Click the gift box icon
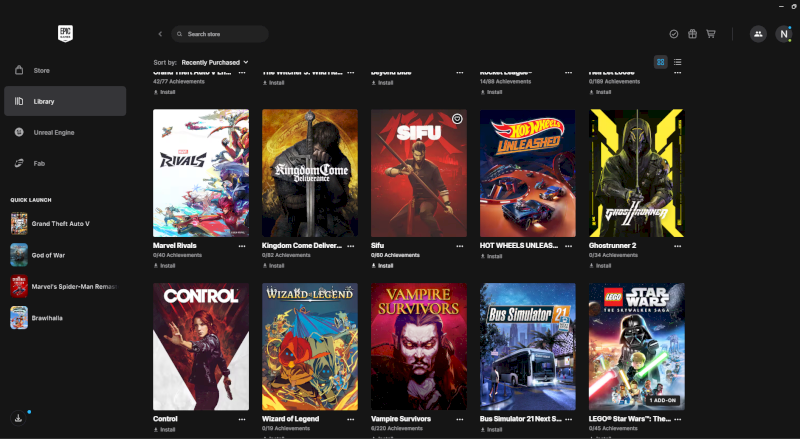Screen dimensions: 800x439 tap(692, 34)
